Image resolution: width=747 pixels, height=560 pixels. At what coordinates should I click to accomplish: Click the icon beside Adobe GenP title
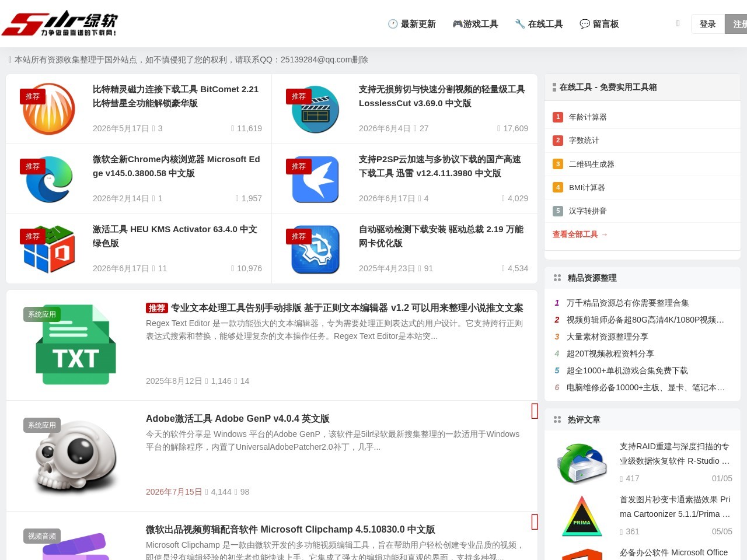(x=535, y=411)
